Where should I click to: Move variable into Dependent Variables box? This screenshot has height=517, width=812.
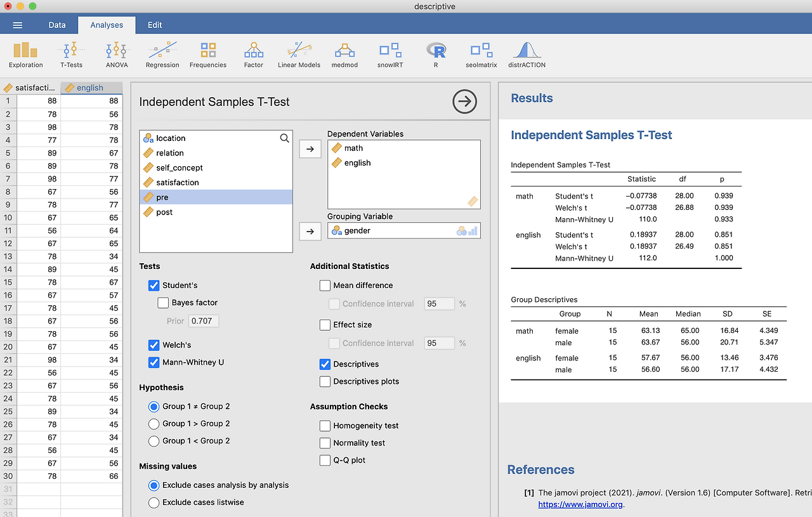(310, 149)
